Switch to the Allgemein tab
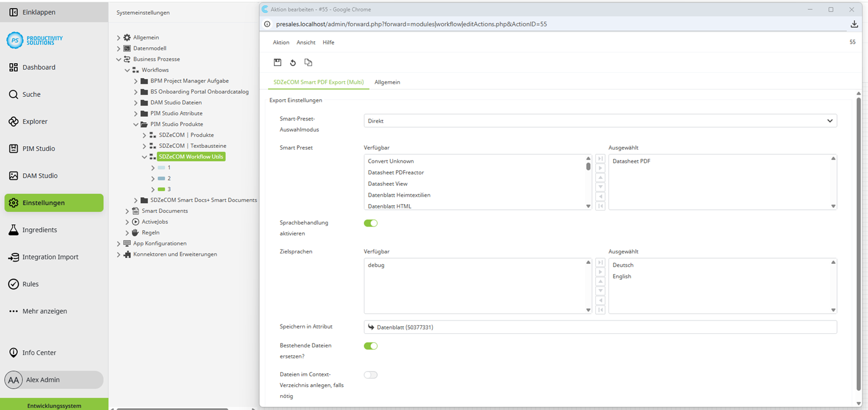This screenshot has height=410, width=868. [387, 82]
